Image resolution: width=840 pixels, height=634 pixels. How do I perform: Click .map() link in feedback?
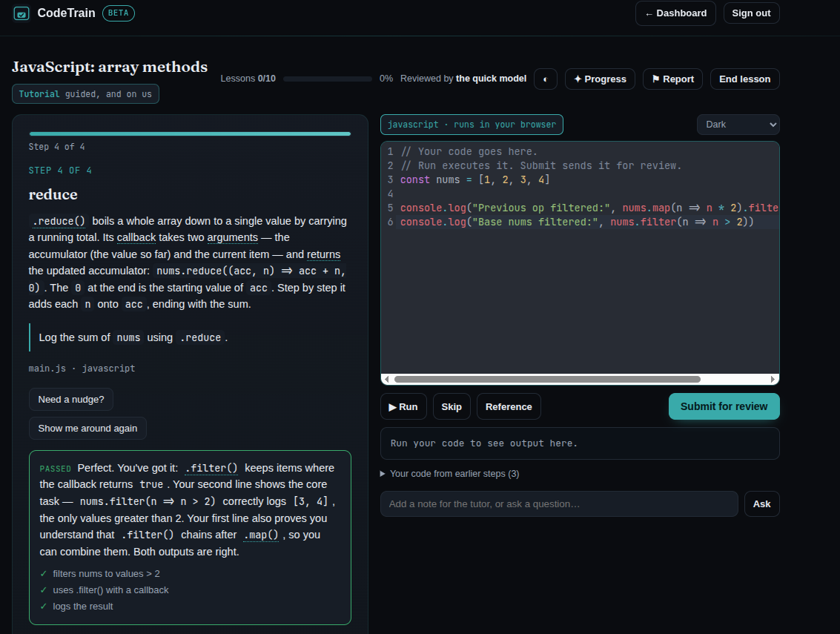pyautogui.click(x=261, y=535)
